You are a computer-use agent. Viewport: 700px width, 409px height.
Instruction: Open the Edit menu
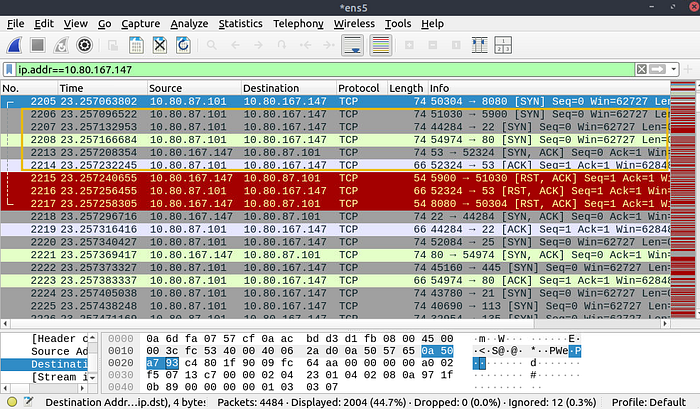tap(44, 24)
